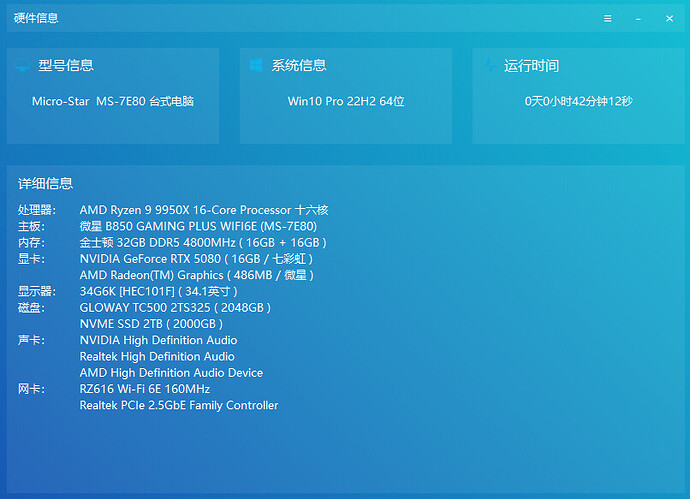Viewport: 690px width, 499px height.
Task: Click the monitor icon beside 型号信息
Action: pos(22,66)
